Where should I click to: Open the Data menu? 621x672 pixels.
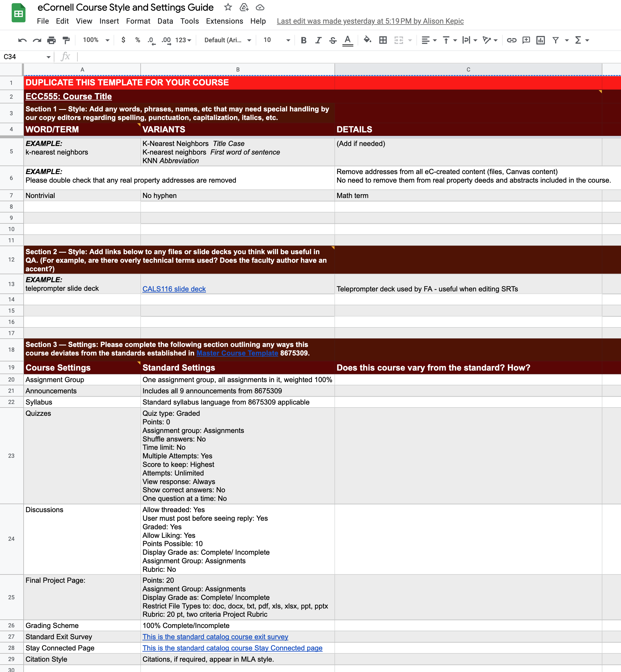(x=165, y=21)
